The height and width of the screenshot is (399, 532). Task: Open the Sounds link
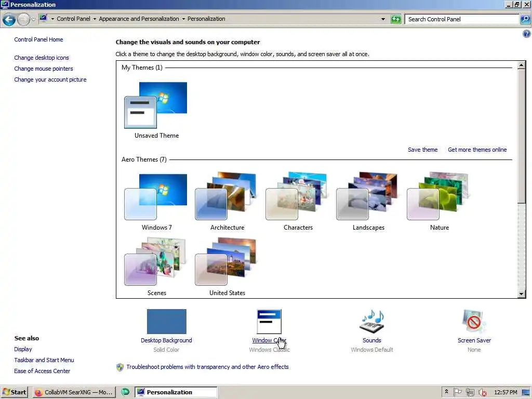(x=372, y=340)
